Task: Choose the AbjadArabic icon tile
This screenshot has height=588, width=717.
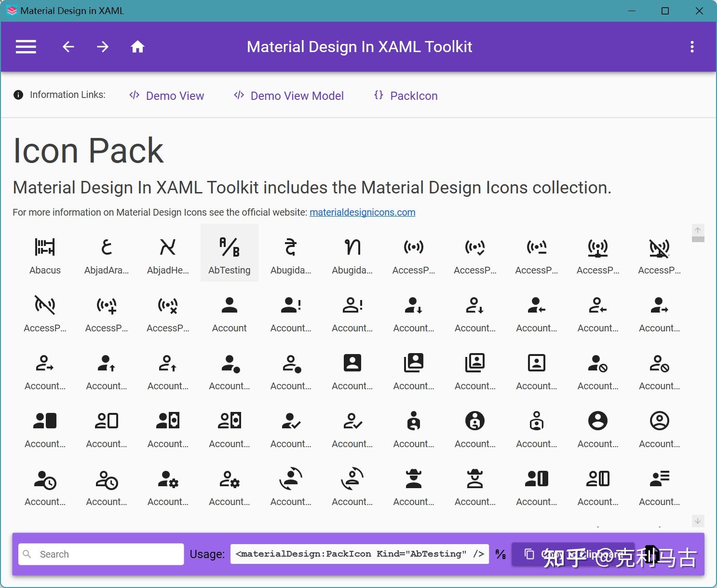Action: coord(107,253)
